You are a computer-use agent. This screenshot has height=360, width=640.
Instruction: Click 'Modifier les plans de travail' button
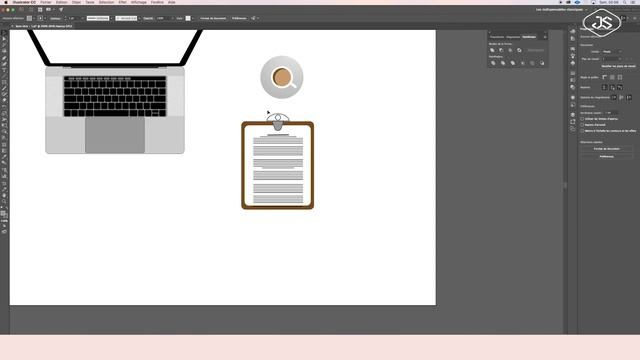point(618,66)
